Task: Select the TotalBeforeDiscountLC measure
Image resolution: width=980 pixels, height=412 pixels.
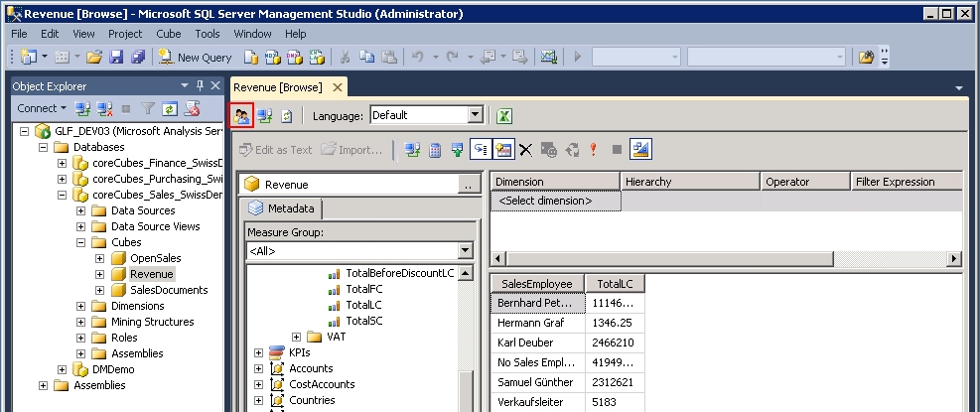Action: click(x=400, y=273)
